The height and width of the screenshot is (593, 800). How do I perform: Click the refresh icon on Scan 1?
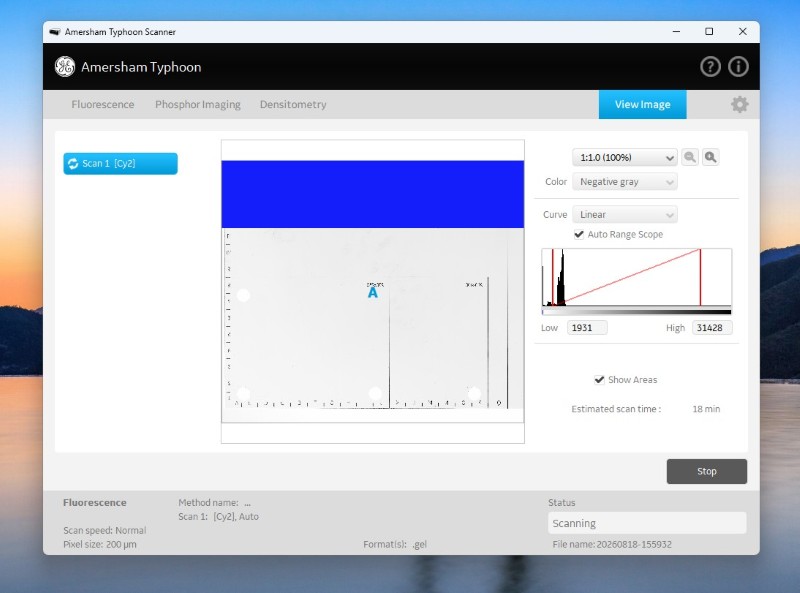click(x=73, y=163)
